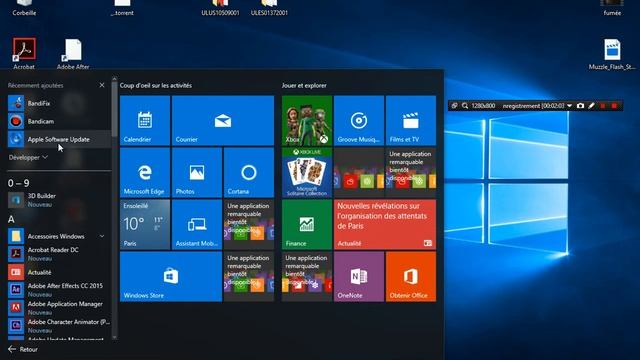
Task: Open the Paris weather tile
Action: pos(145,224)
